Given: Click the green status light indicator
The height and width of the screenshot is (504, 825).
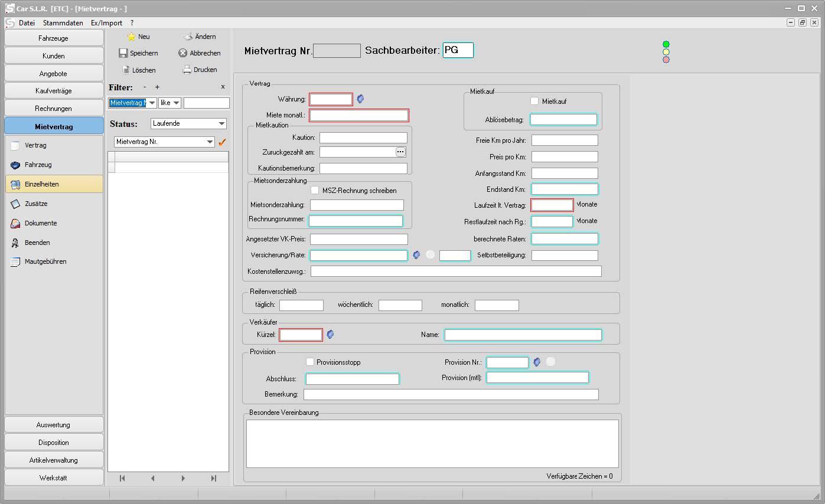Looking at the screenshot, I should [x=666, y=44].
